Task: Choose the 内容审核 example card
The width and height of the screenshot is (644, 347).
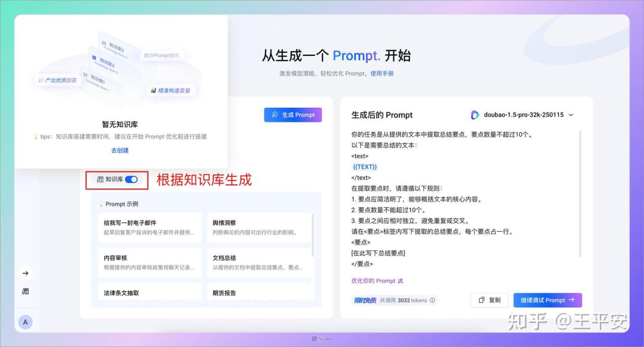Action: (149, 263)
